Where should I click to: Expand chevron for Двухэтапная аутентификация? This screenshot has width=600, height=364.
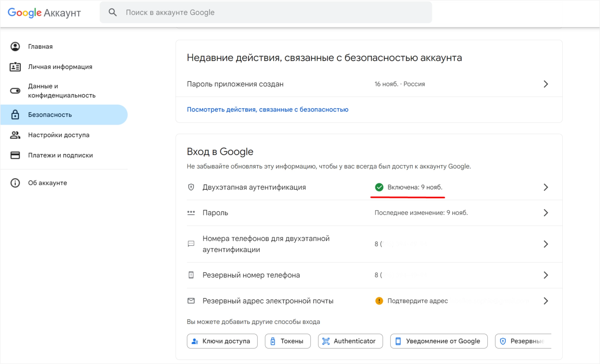click(x=546, y=187)
